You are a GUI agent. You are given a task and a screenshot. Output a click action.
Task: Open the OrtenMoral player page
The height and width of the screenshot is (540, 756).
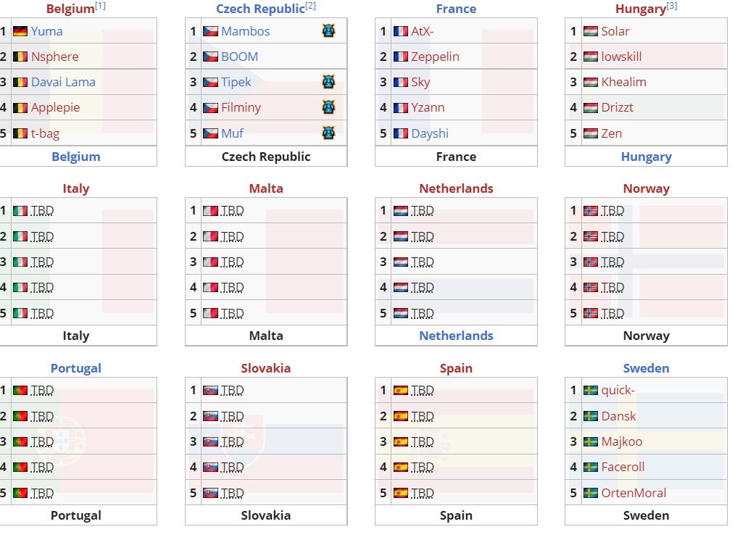(634, 493)
